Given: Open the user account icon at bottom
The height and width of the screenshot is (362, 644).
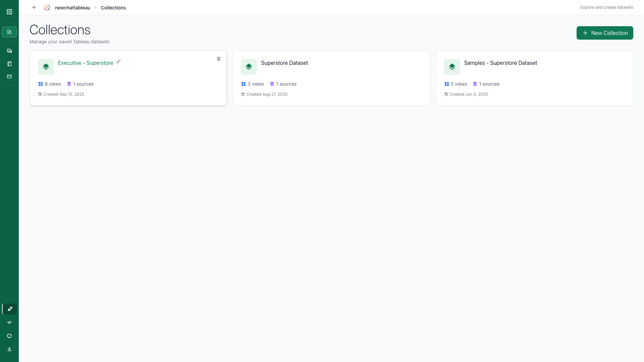Looking at the screenshot, I should tap(9, 349).
